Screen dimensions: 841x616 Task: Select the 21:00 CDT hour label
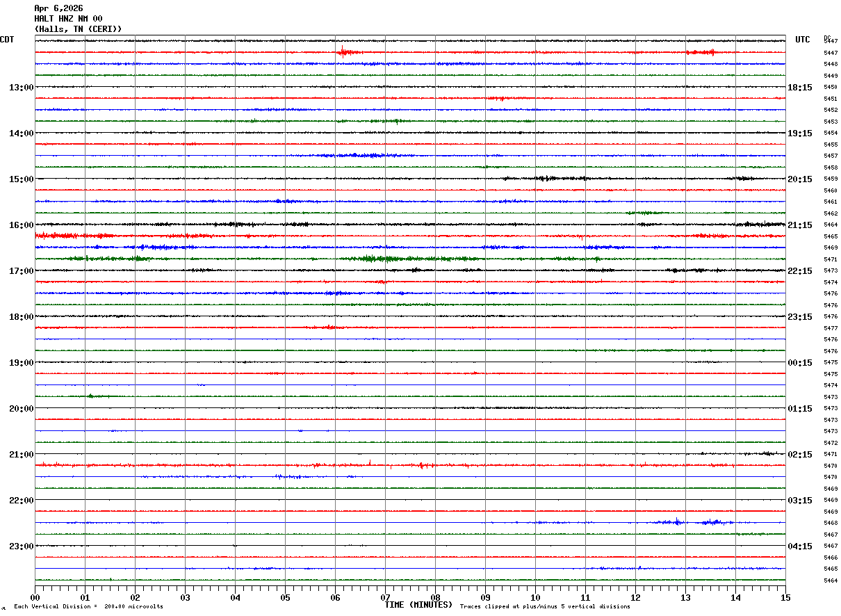pos(22,455)
